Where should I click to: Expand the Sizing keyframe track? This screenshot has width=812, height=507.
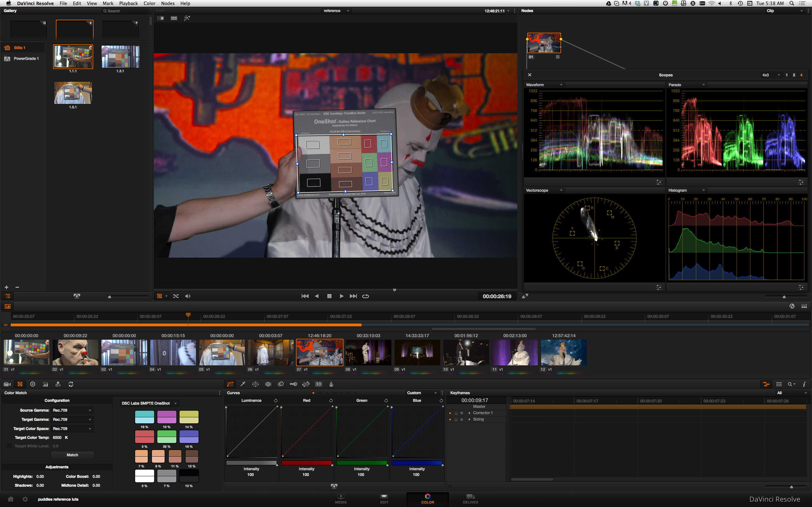click(x=469, y=420)
